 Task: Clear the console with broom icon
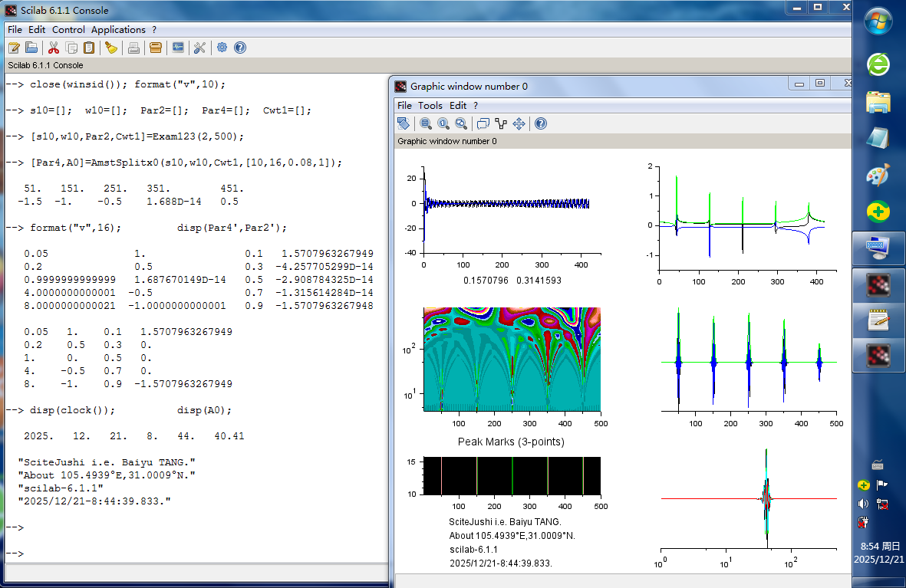pos(111,48)
